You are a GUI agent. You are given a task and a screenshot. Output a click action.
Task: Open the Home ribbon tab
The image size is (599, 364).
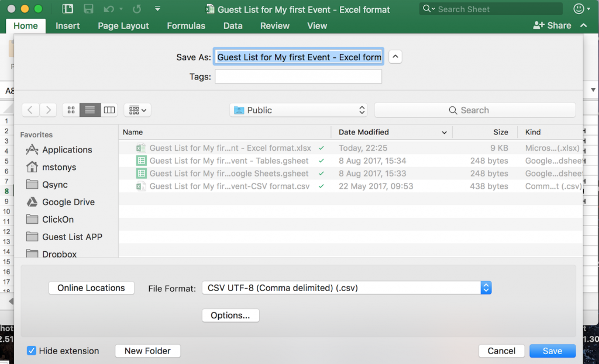[26, 26]
